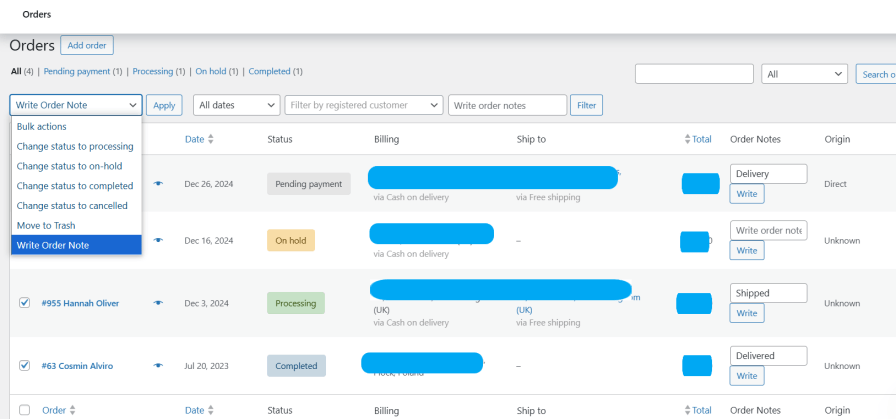The height and width of the screenshot is (419, 896).
Task: Select Move to Trash option
Action: click(x=77, y=225)
